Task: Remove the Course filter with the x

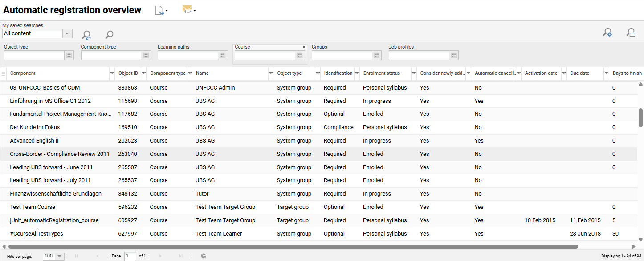Action: tap(304, 47)
